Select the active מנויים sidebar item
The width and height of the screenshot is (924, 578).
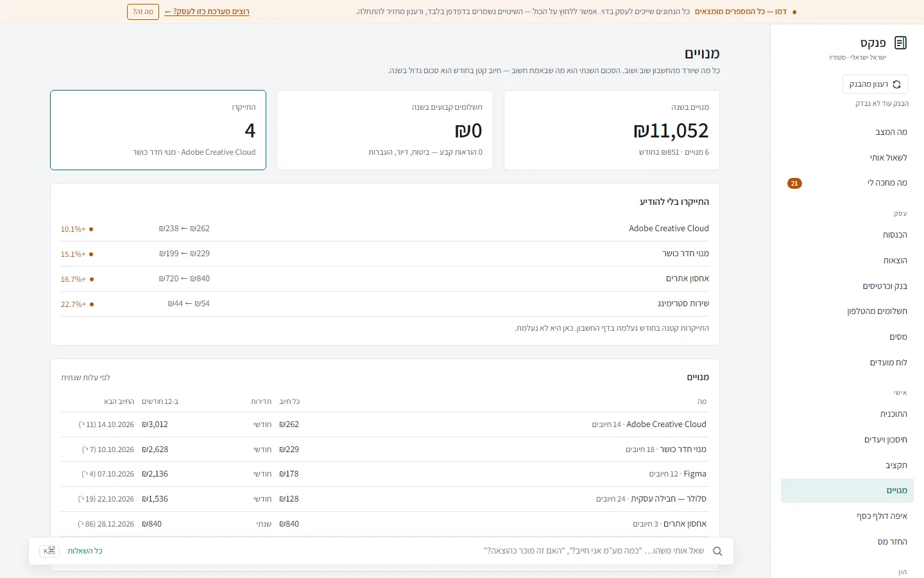pos(847,491)
